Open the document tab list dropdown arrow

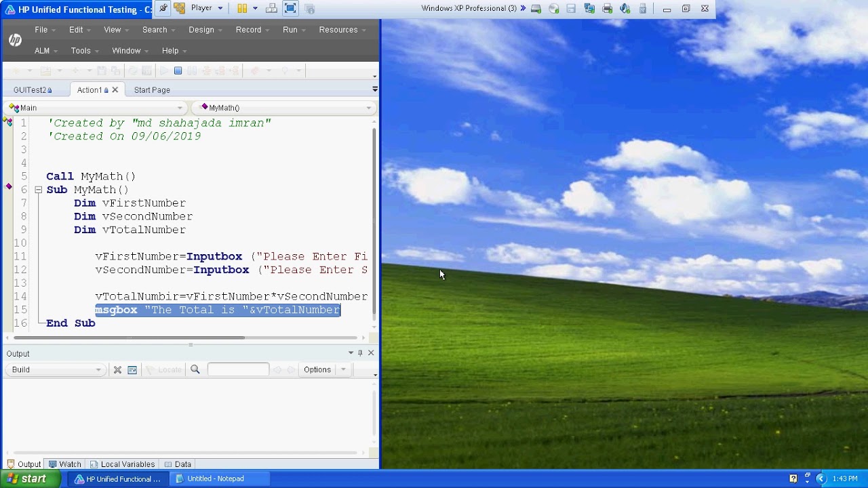(375, 89)
